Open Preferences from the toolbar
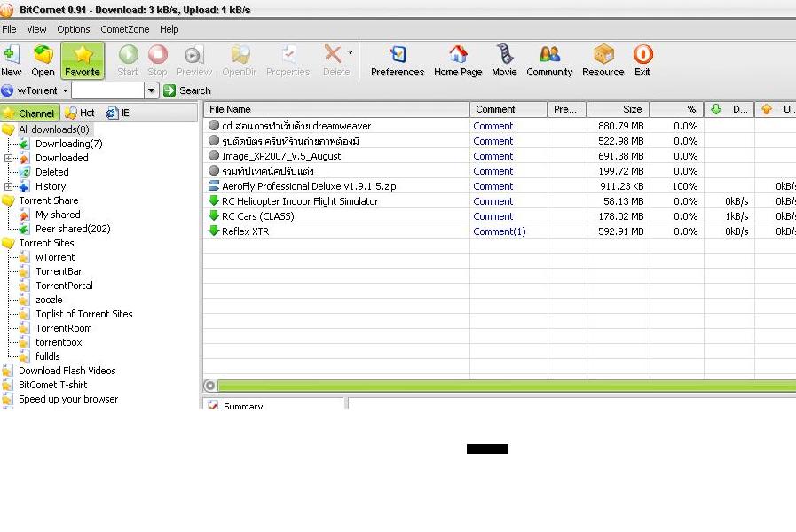The image size is (796, 532). [x=397, y=60]
